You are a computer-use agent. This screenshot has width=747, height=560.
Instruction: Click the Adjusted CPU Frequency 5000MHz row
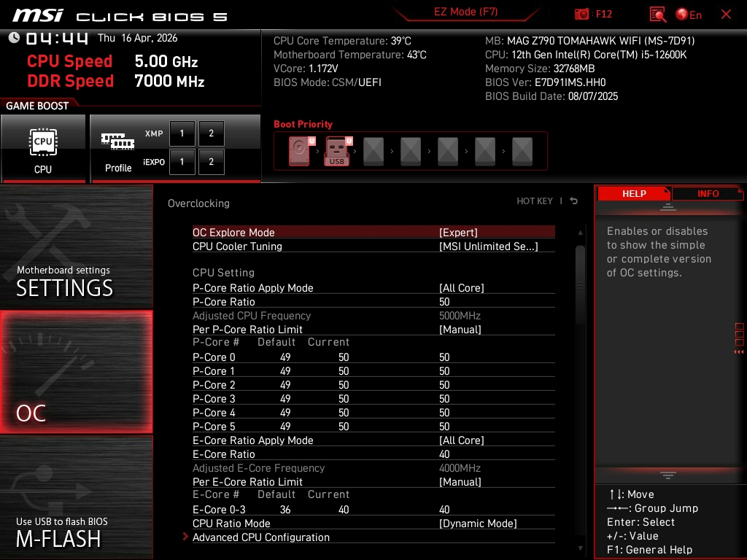tap(373, 315)
